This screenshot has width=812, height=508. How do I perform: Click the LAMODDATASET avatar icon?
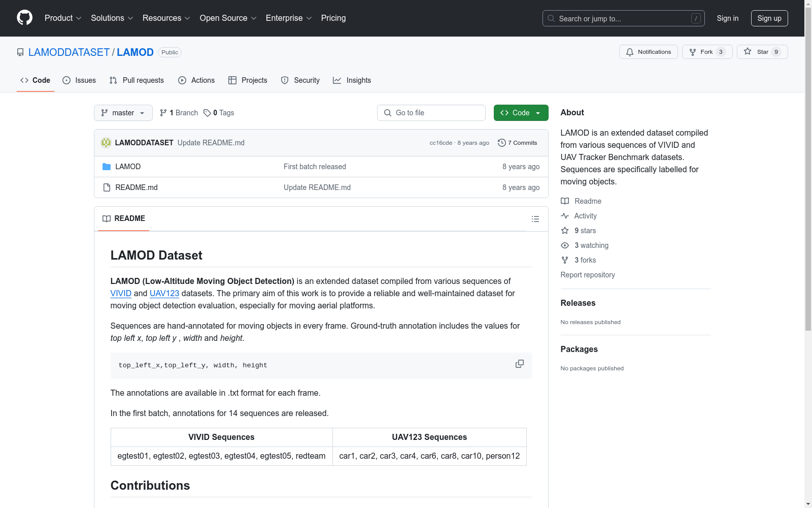pos(106,143)
